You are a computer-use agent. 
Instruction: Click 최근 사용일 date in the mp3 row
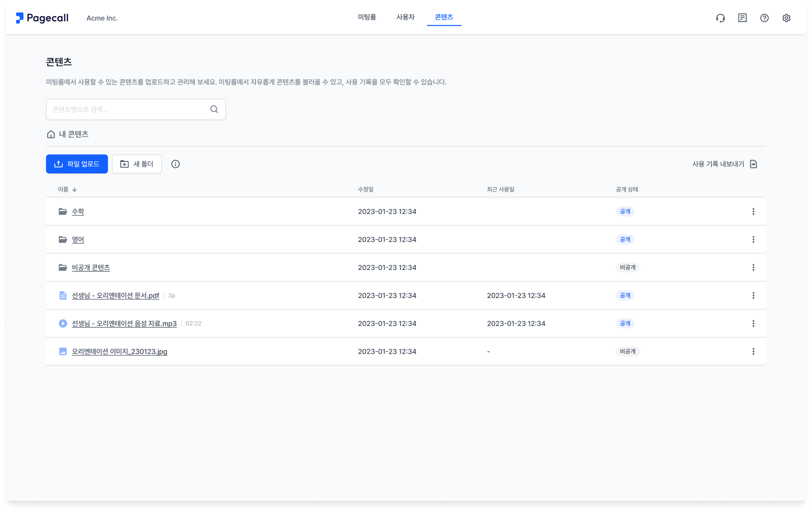(x=516, y=323)
